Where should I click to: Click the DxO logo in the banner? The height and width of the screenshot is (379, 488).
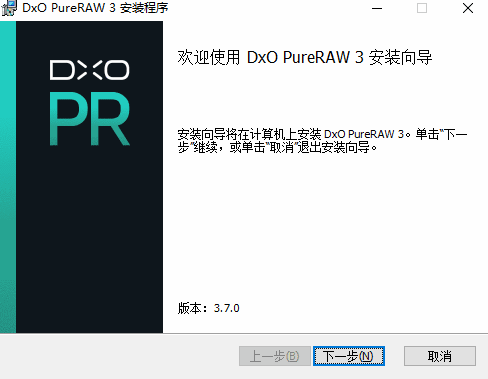click(89, 70)
